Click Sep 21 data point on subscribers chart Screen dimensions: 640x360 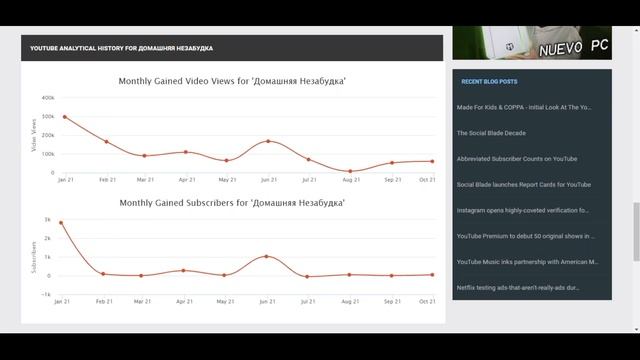point(391,276)
